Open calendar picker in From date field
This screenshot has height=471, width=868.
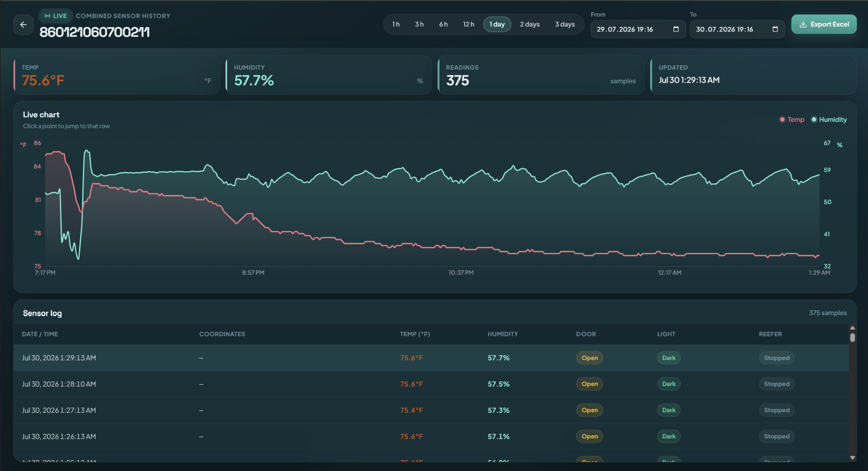676,29
